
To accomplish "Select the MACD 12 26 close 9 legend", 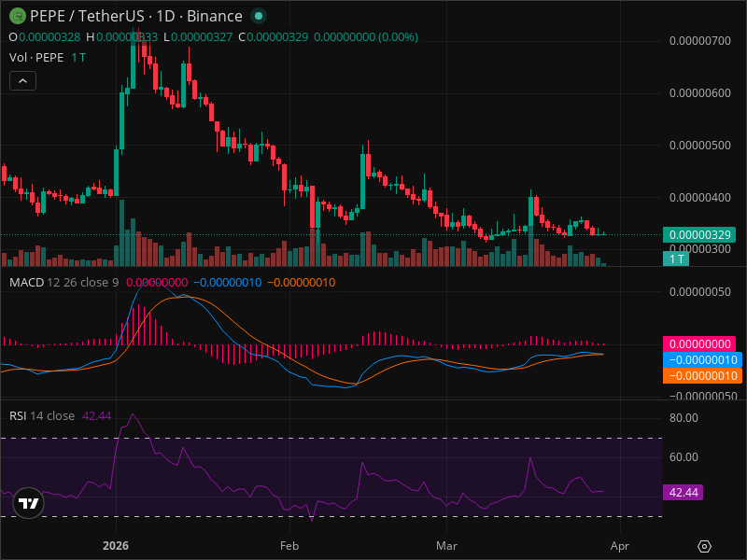I will click(x=63, y=283).
